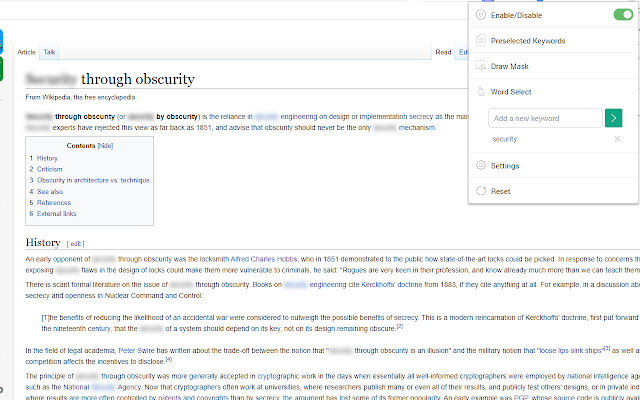Focus the 'Add a new keyword' field
Screen dimensions: 640x400
[x=545, y=118]
